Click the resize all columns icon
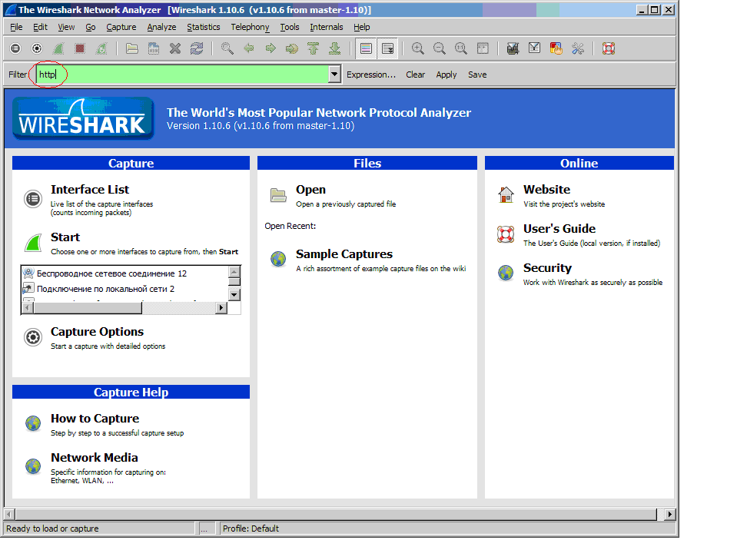 [483, 48]
